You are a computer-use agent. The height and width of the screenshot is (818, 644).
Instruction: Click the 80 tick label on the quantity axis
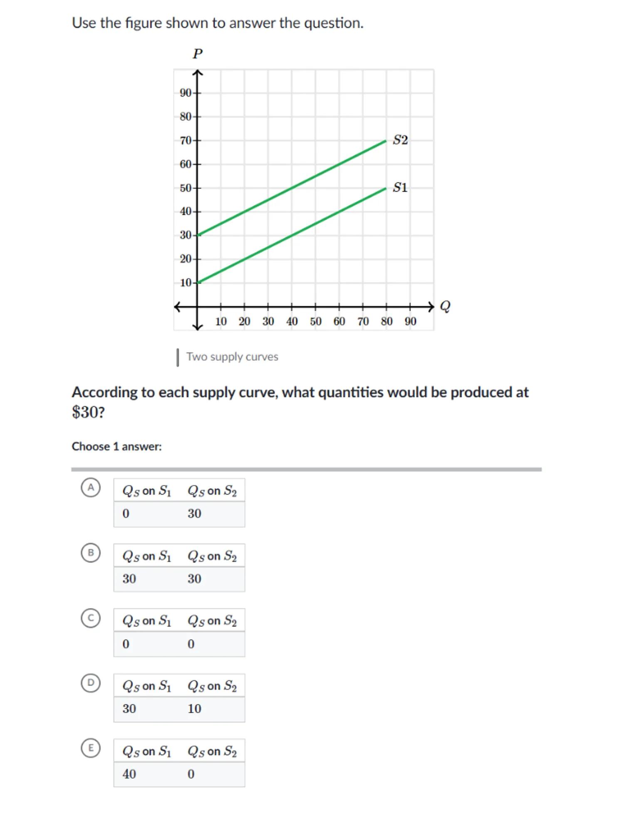386,321
